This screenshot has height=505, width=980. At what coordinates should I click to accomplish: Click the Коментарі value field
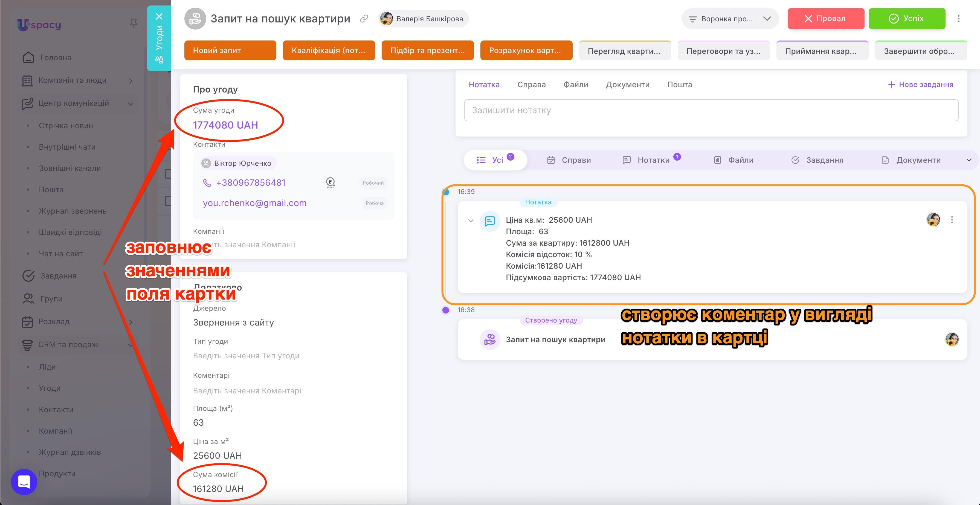[247, 391]
